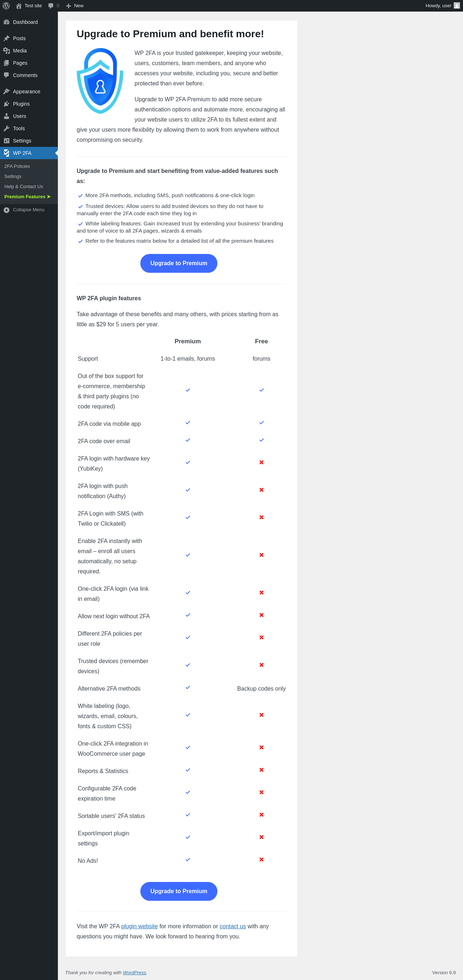
Task: Click the Appearance brush icon
Action: (7, 92)
